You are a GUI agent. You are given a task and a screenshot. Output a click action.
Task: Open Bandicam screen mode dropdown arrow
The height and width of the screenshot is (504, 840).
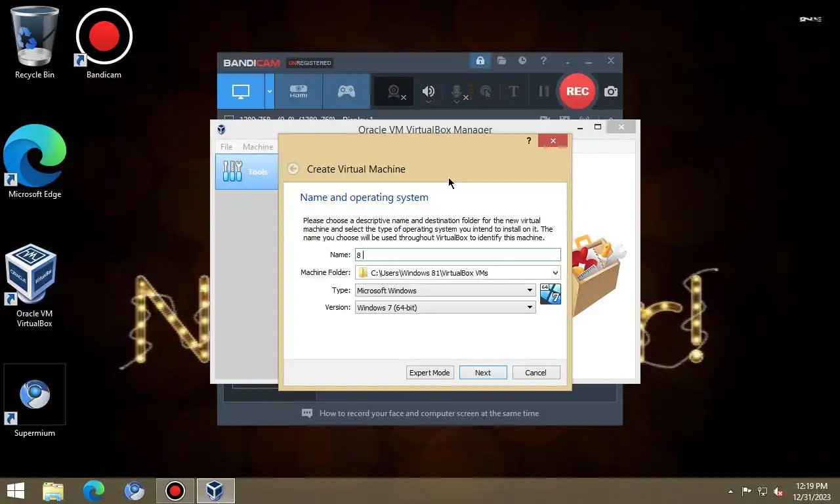(269, 91)
